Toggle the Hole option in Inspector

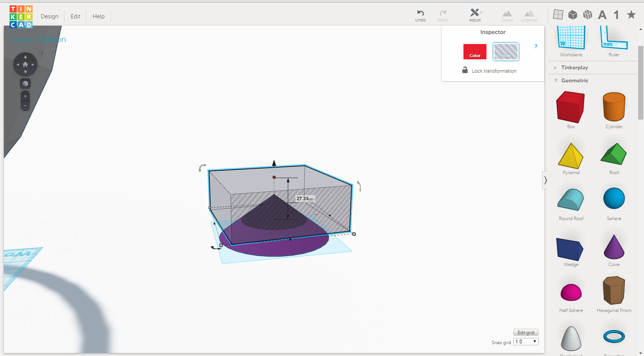(506, 51)
